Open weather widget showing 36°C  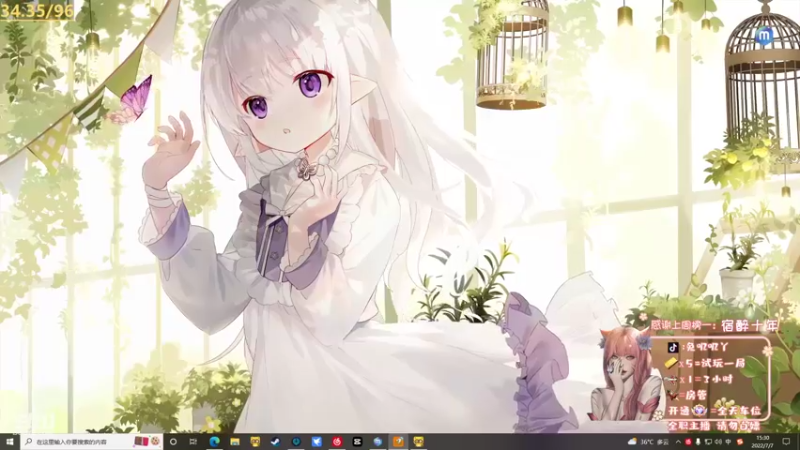click(648, 442)
